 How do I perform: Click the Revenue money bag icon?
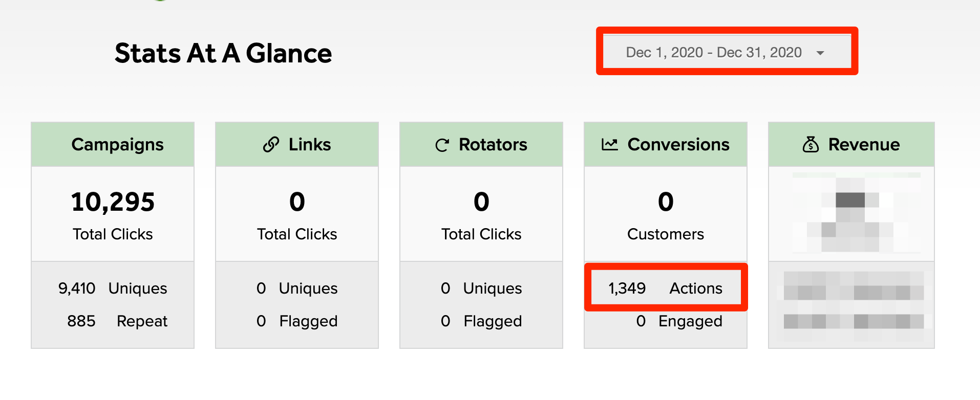pyautogui.click(x=811, y=145)
